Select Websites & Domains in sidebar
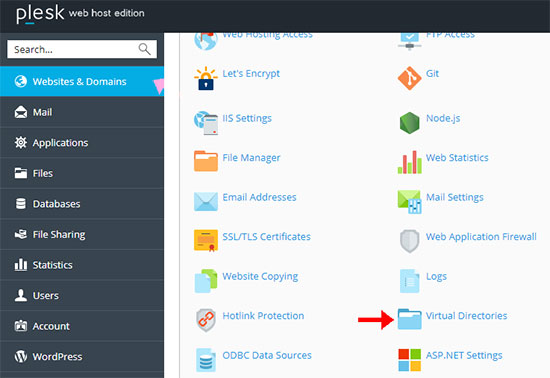The width and height of the screenshot is (550, 378). [82, 81]
